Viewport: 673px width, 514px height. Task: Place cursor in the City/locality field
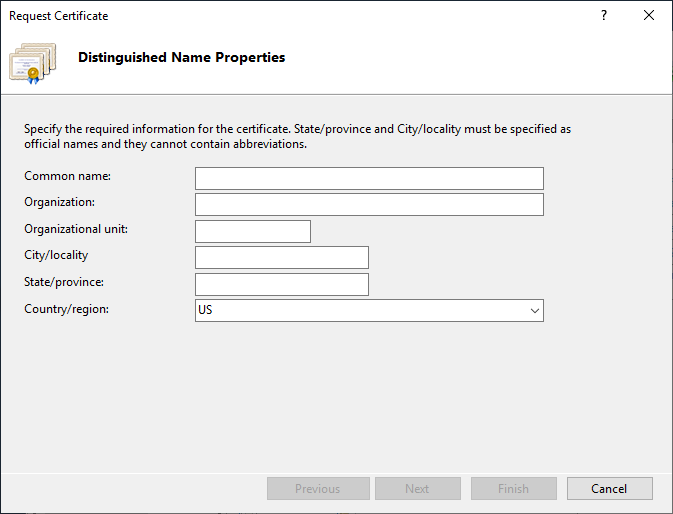(x=282, y=258)
